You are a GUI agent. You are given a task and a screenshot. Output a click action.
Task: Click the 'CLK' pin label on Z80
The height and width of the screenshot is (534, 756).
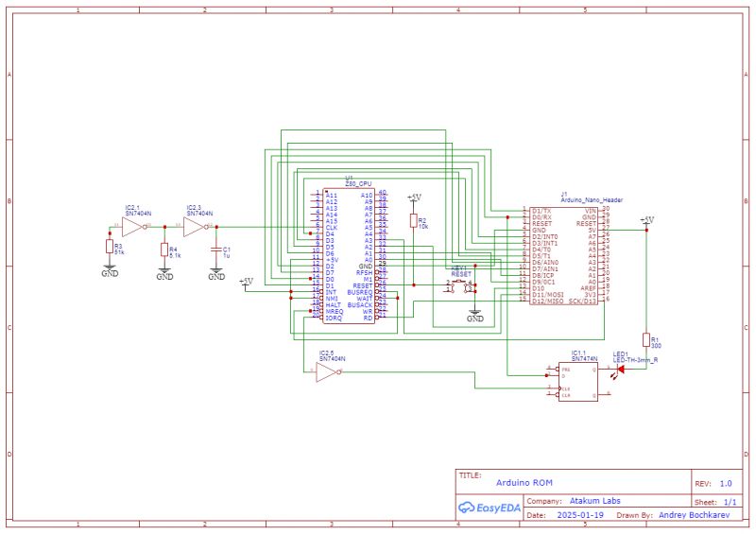tap(332, 228)
